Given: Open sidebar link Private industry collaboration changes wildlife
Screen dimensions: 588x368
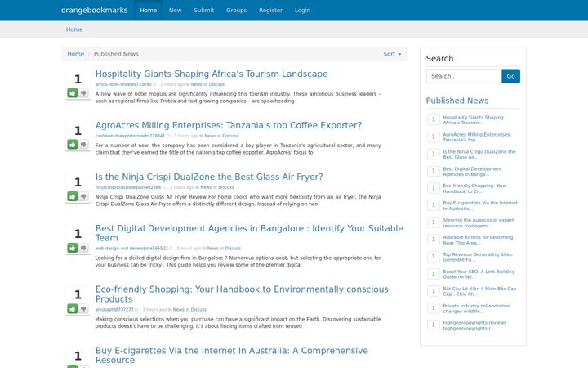Looking at the screenshot, I should 477,308.
